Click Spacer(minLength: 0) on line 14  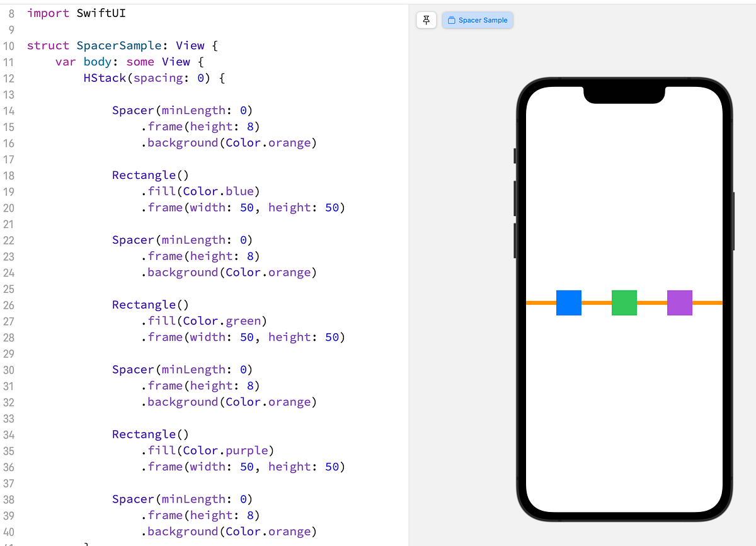181,110
